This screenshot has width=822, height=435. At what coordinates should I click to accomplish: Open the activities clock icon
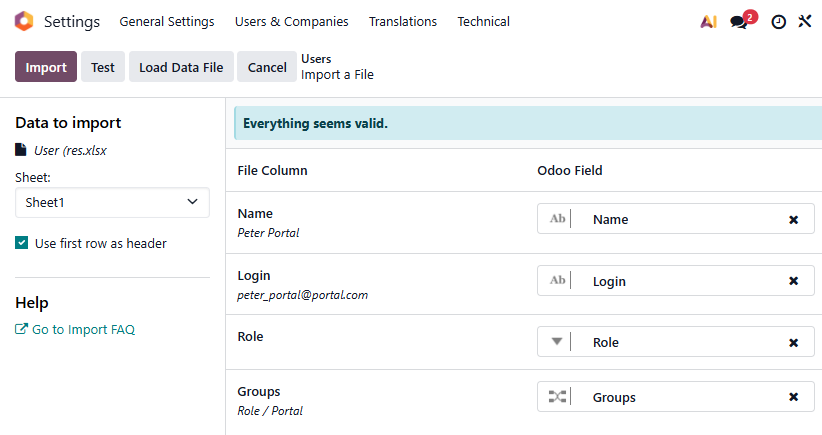[x=778, y=21]
